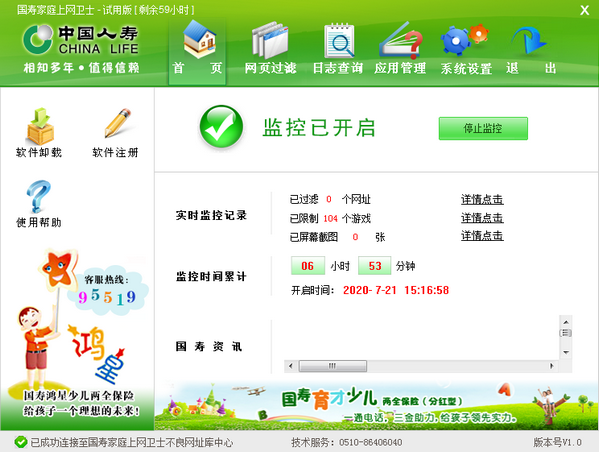Click 详情点击 link for 已屏幕截图
The width and height of the screenshot is (599, 452).
click(482, 236)
